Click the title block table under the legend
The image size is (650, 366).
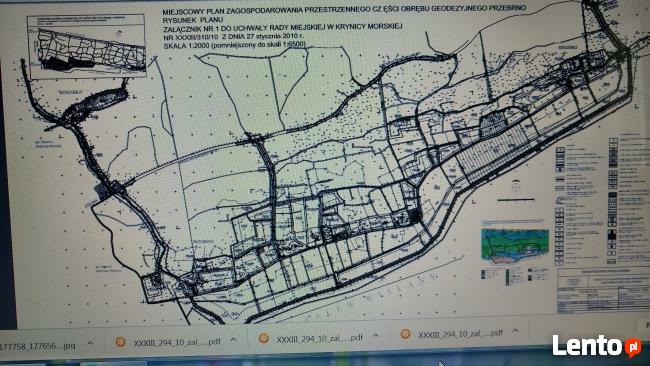pos(603,290)
